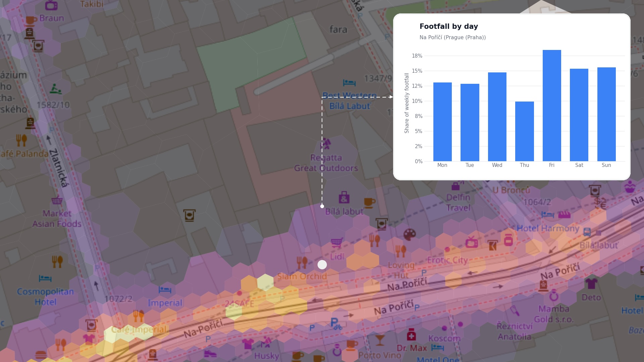Click the Siam Orchid restaurant icon
The width and height of the screenshot is (644, 362).
302,262
